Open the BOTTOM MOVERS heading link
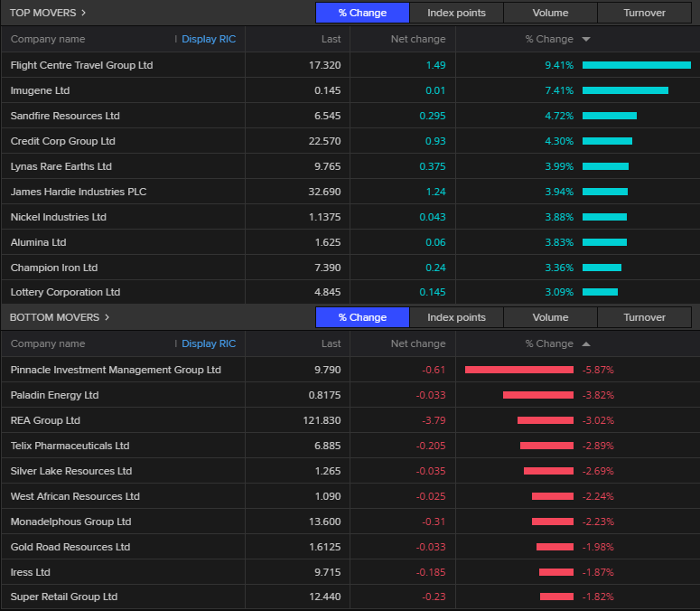Screen dimensions: 700x611 click(x=54, y=317)
